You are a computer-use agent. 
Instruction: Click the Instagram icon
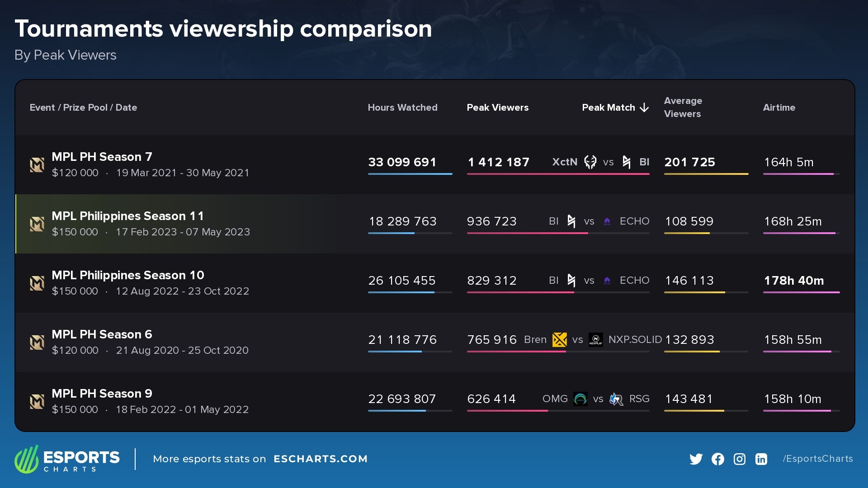click(x=739, y=459)
